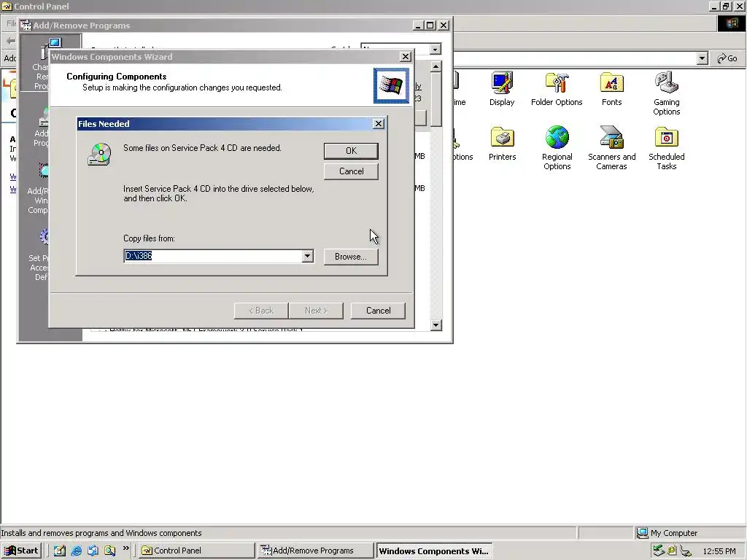Click the USB cable tray icon

click(x=686, y=551)
